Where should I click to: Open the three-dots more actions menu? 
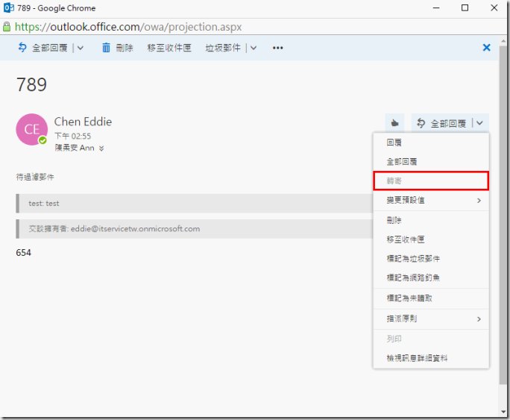point(278,48)
